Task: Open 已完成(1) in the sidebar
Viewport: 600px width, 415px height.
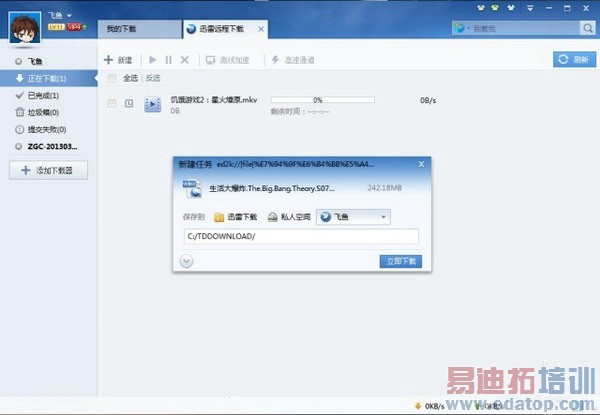Action: point(37,96)
